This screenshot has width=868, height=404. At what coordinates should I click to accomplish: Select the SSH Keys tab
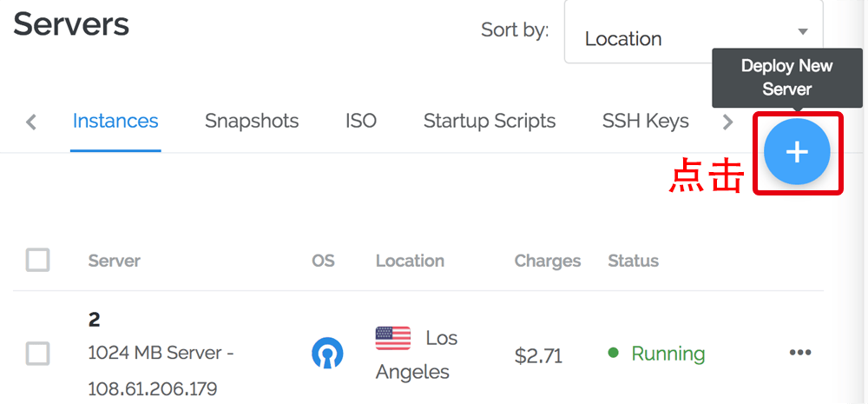click(645, 121)
